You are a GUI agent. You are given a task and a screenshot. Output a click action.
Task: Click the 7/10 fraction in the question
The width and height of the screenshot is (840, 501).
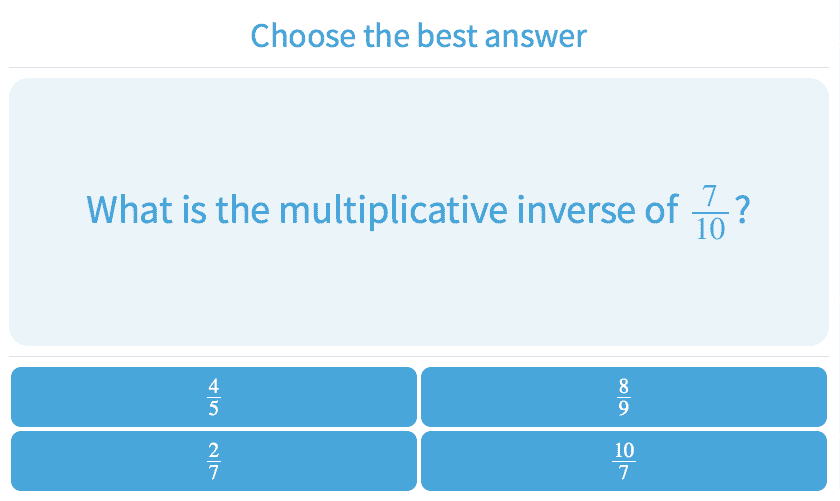point(710,212)
